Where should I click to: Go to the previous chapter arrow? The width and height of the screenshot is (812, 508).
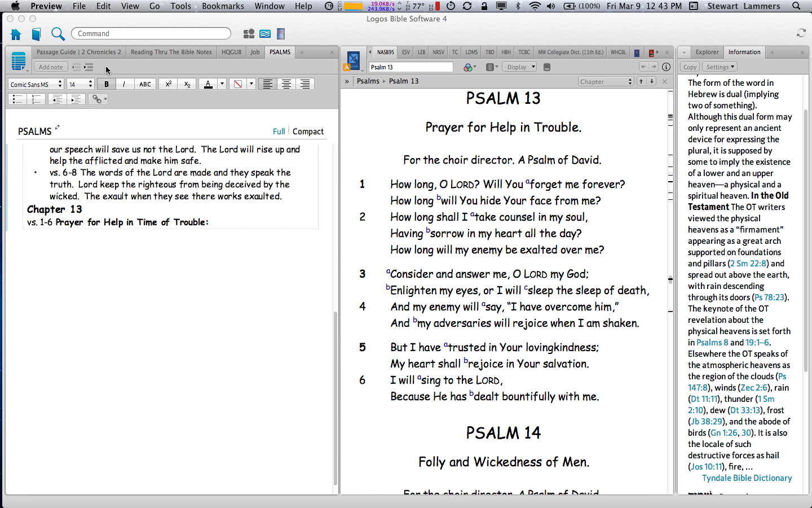(641, 81)
